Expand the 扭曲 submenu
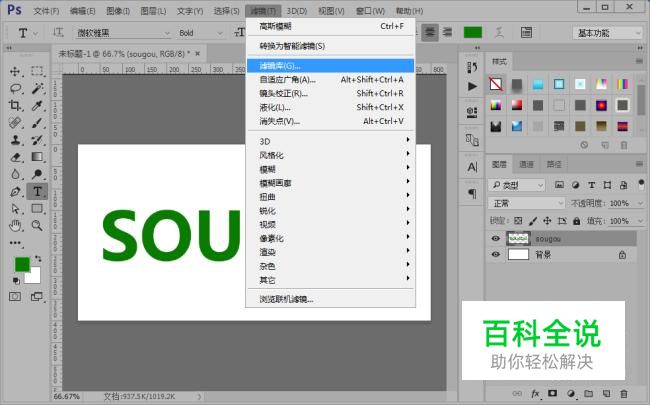This screenshot has width=650, height=405. click(331, 196)
